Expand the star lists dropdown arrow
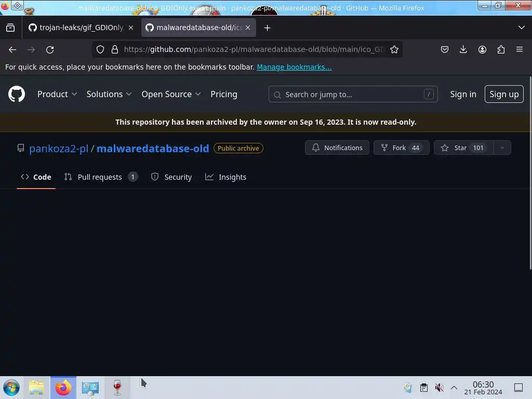This screenshot has height=399, width=532. tap(502, 148)
